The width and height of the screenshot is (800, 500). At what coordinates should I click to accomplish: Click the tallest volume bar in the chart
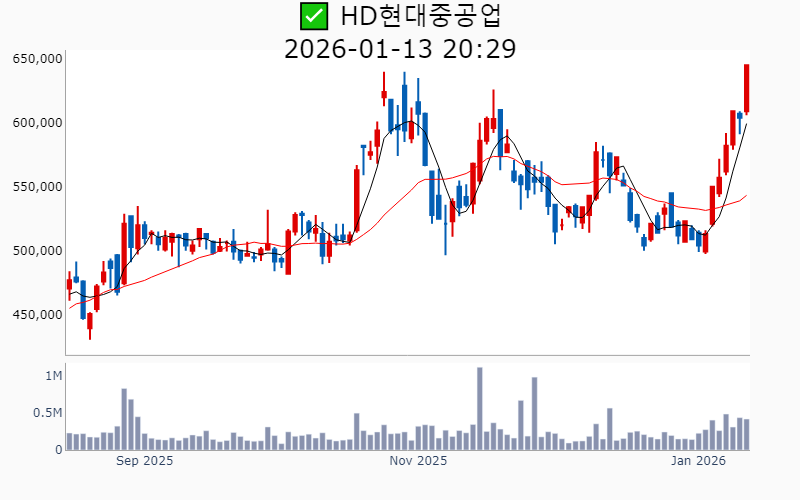480,410
